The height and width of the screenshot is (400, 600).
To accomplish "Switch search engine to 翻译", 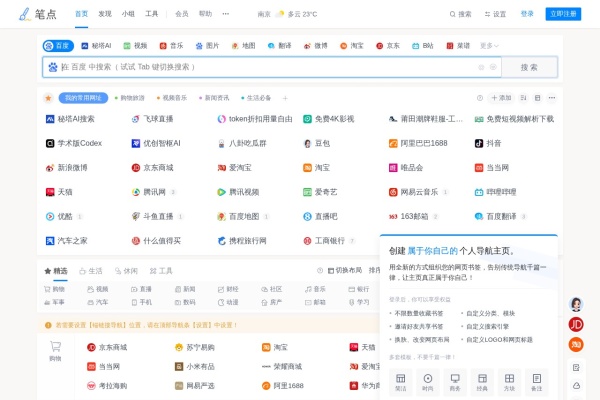I will [x=279, y=46].
